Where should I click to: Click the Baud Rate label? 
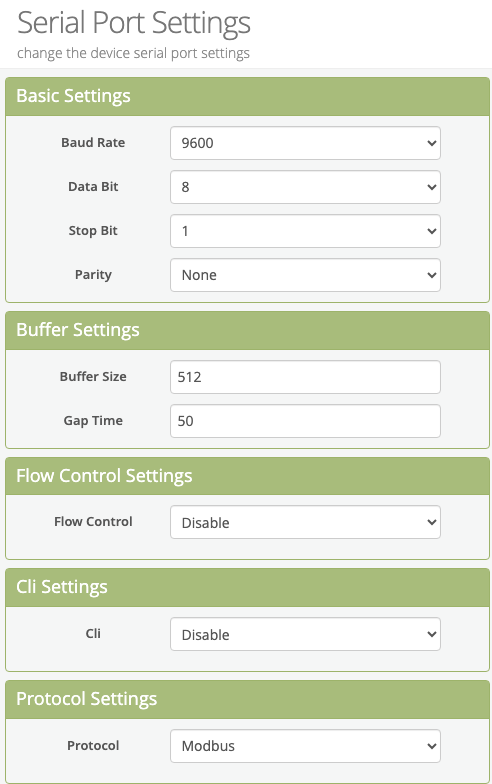pyautogui.click(x=93, y=142)
